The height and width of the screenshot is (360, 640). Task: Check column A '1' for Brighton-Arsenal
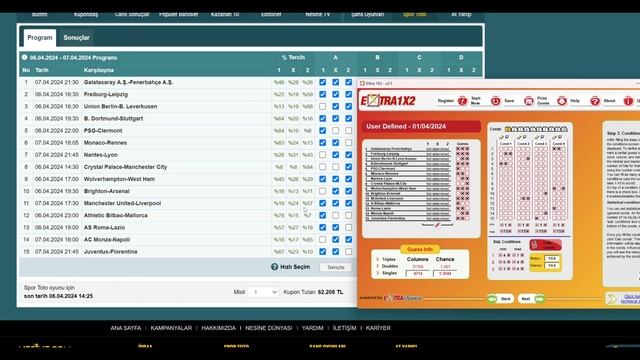[x=322, y=191]
